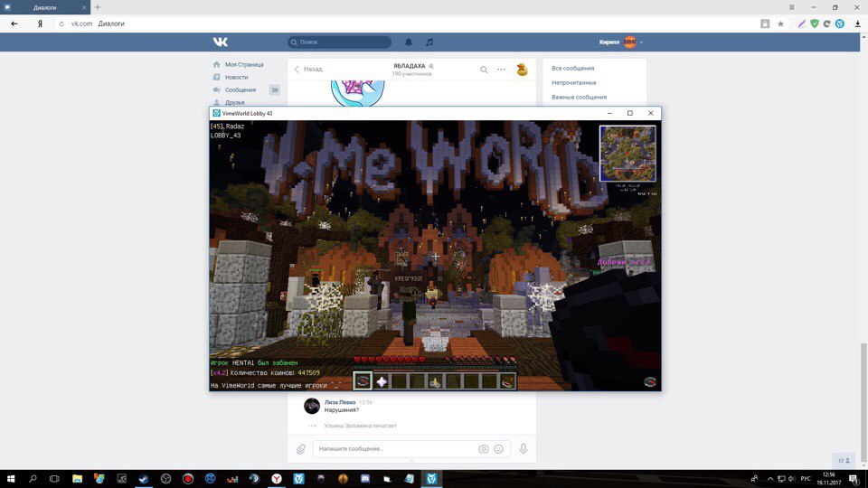
Task: Open Task View on the taskbar
Action: 54,479
